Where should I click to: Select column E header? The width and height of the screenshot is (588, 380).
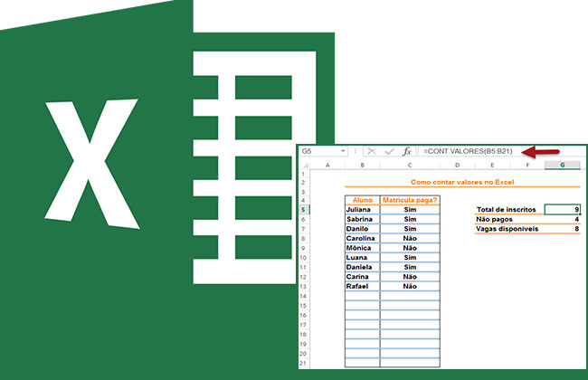[492, 165]
